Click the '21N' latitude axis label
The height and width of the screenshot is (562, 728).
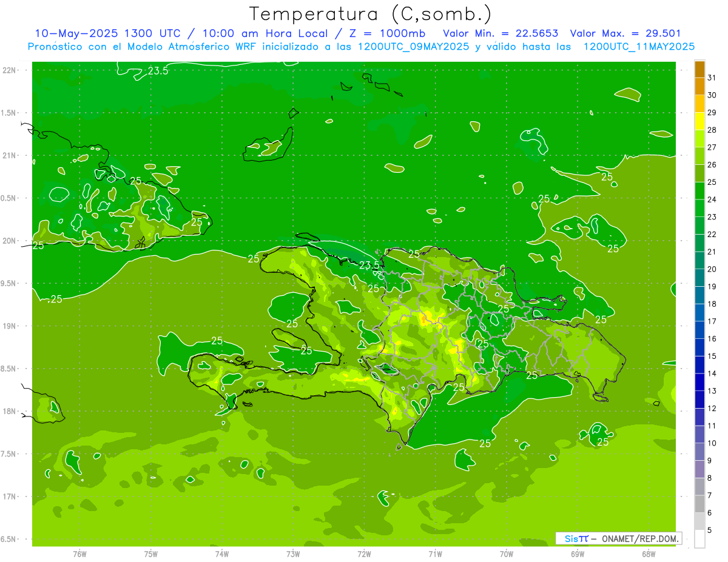click(x=9, y=155)
